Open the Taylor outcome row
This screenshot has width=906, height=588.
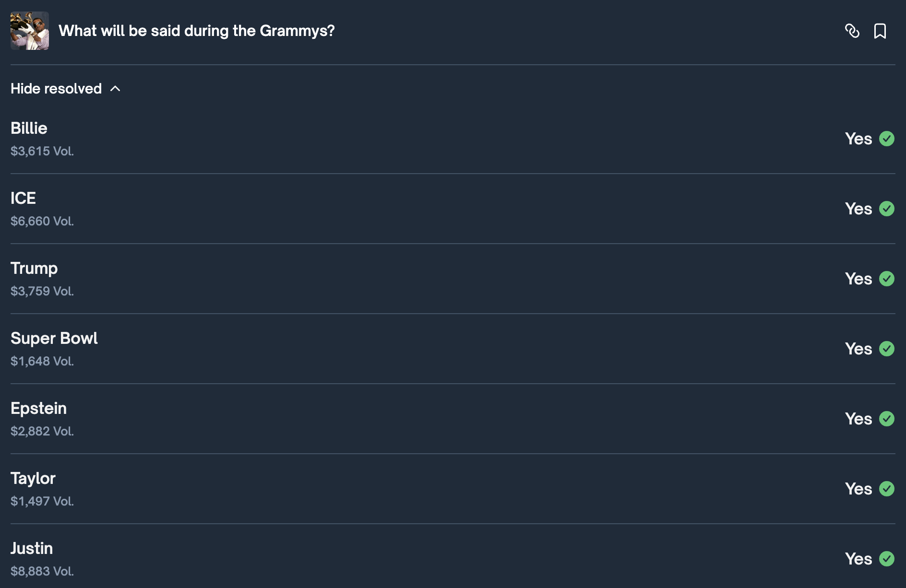pyautogui.click(x=33, y=479)
